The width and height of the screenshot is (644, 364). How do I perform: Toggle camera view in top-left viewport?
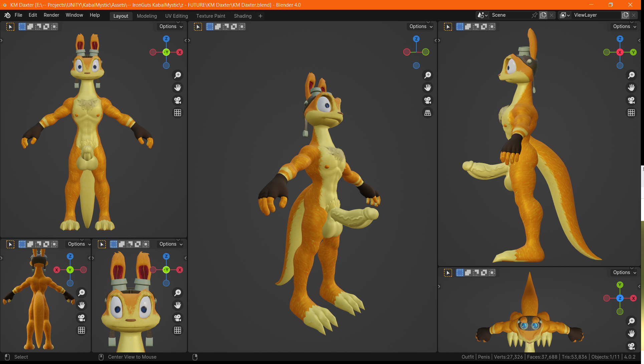coord(178,100)
